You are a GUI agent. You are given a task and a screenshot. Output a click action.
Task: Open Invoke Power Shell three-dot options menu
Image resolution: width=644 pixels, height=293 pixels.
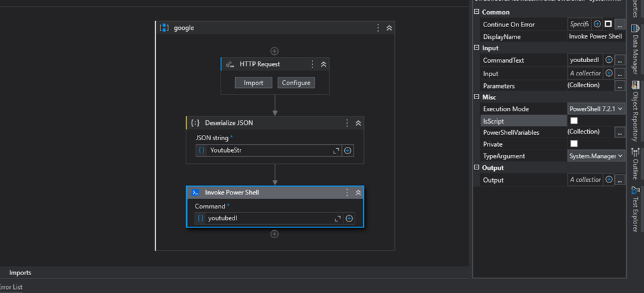tap(347, 192)
